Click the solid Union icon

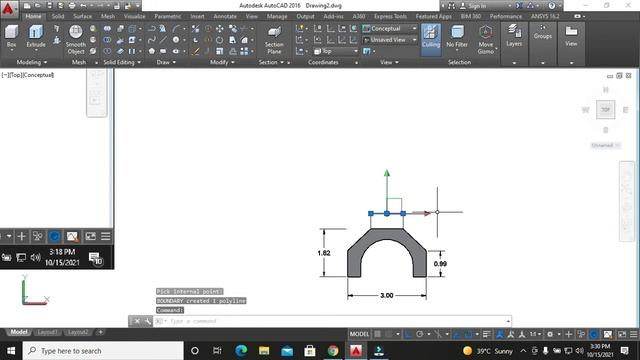pos(107,29)
